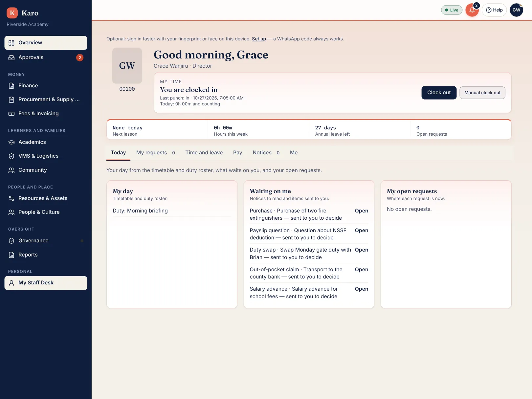Click the Approvals inbox icon

click(x=11, y=57)
